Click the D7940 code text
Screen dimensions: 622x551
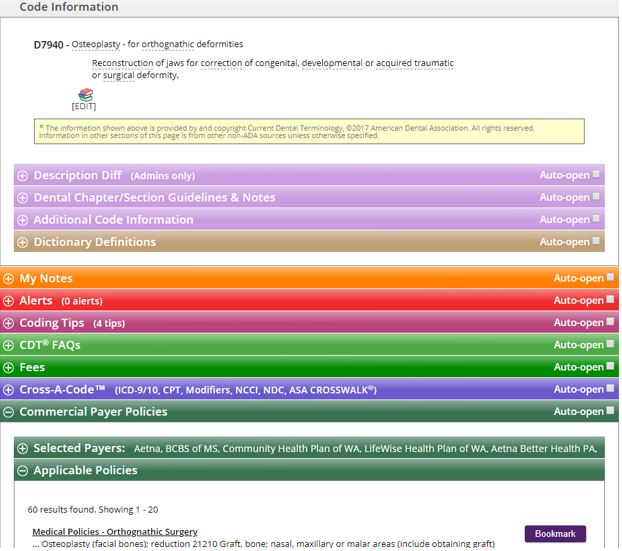click(x=48, y=45)
